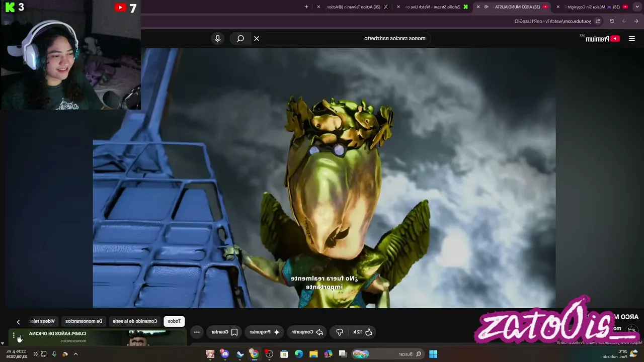Open File Explorer from taskbar
The image size is (644, 362).
click(313, 354)
